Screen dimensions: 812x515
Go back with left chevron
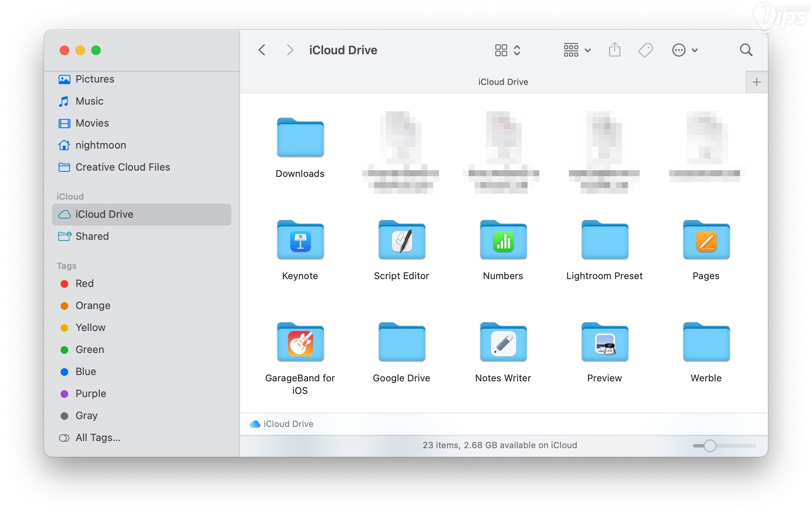(262, 50)
